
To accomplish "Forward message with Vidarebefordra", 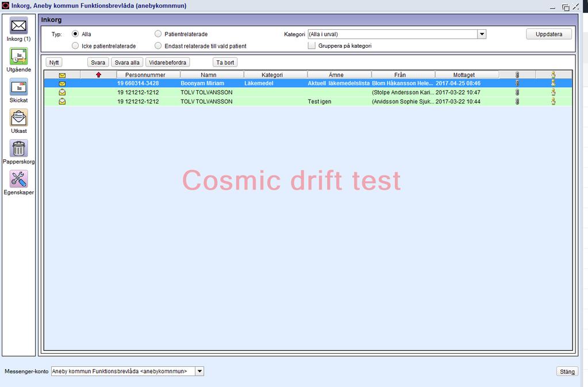I will [168, 63].
